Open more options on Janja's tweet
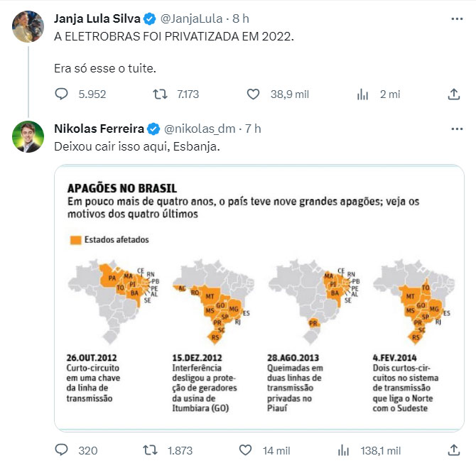This screenshot has width=476, height=468. pos(454,17)
